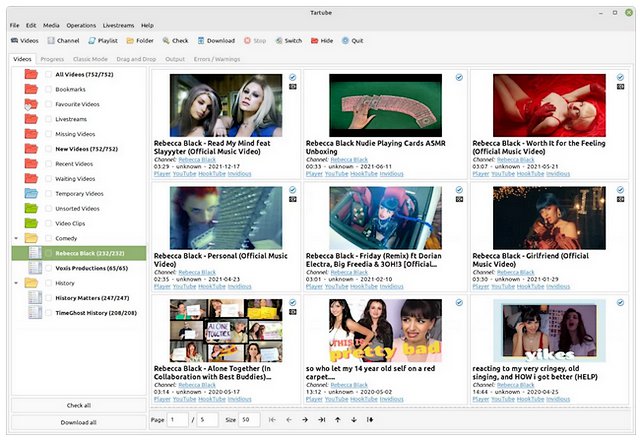Open Player link for Read My Mind video
This screenshot has width=640, height=440.
pyautogui.click(x=162, y=174)
